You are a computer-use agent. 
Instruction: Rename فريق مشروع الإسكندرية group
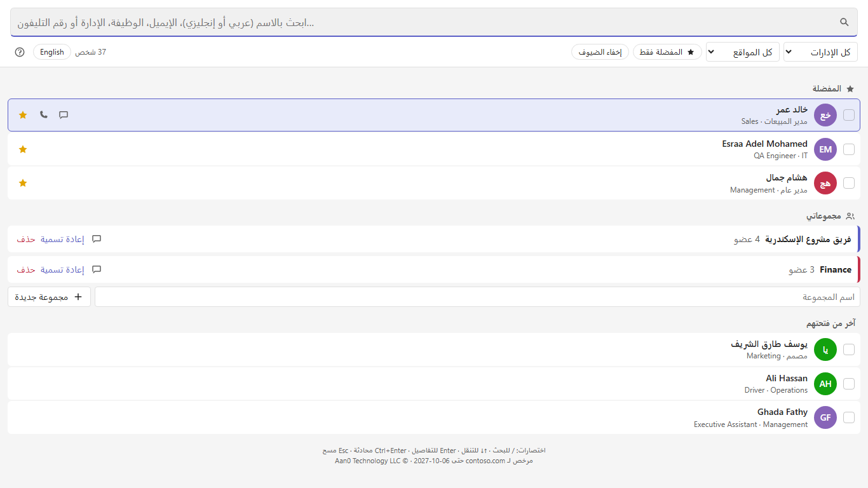pos(62,239)
